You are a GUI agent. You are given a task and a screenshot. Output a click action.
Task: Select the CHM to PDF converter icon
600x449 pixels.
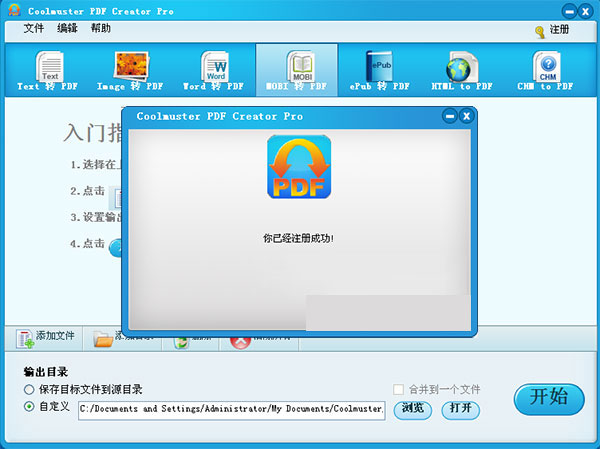click(547, 66)
